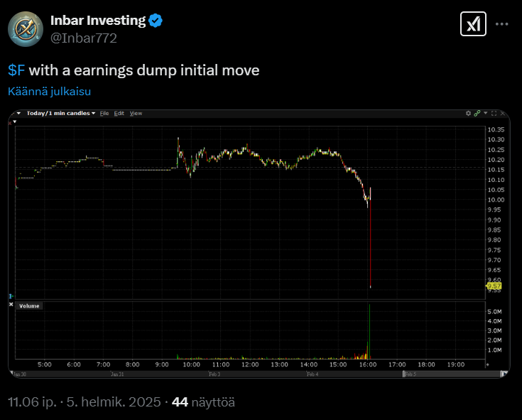The image size is (522, 420).
Task: Open the chart File menu
Action: pyautogui.click(x=104, y=113)
